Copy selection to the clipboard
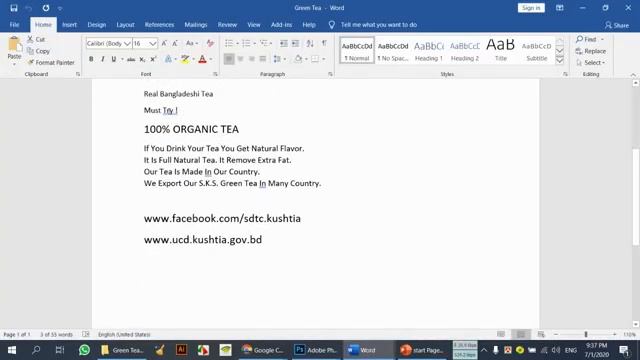The width and height of the screenshot is (640, 360). pos(38,51)
